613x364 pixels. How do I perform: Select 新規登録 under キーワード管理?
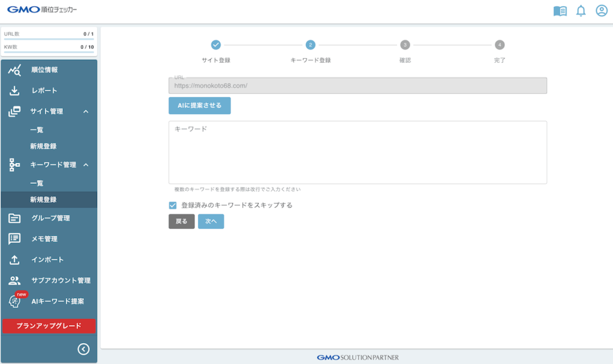43,199
